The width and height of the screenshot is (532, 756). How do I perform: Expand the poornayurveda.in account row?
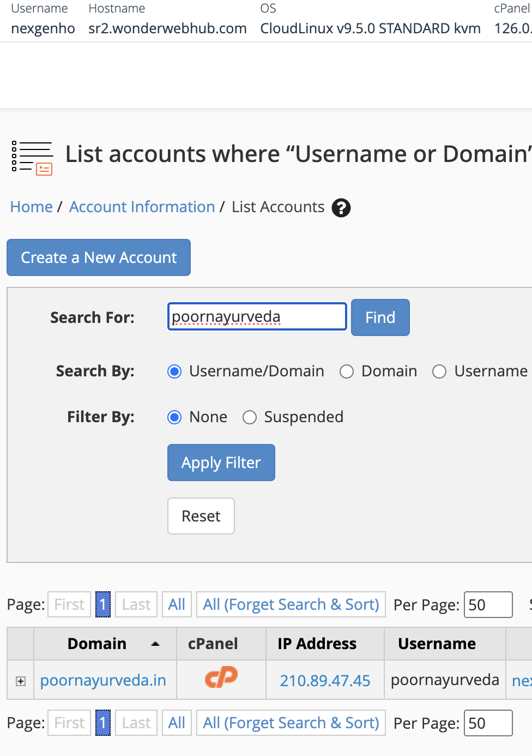point(21,681)
